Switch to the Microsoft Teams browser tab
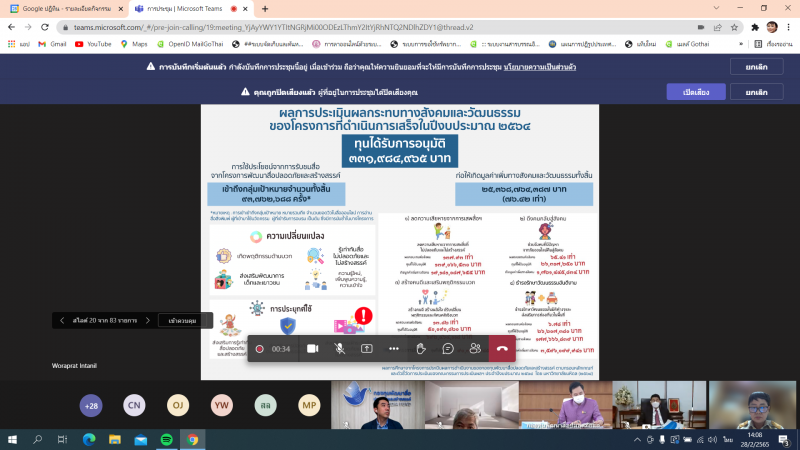 [184, 9]
